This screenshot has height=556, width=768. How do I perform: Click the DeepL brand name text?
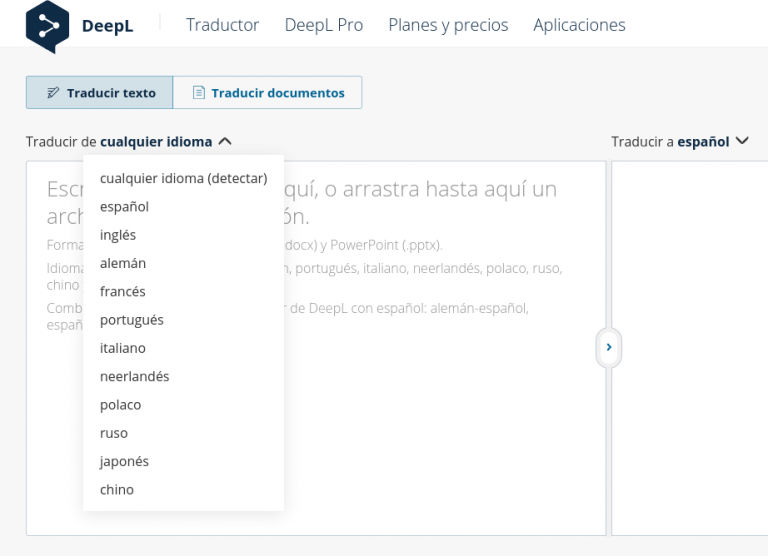coord(107,26)
